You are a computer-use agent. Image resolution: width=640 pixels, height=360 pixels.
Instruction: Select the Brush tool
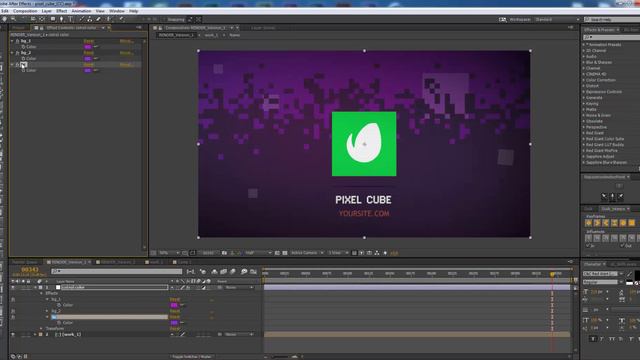pyautogui.click(x=82, y=19)
